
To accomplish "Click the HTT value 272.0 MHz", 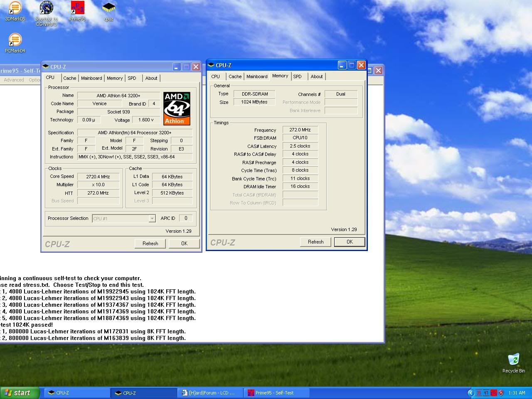I will (x=98, y=193).
